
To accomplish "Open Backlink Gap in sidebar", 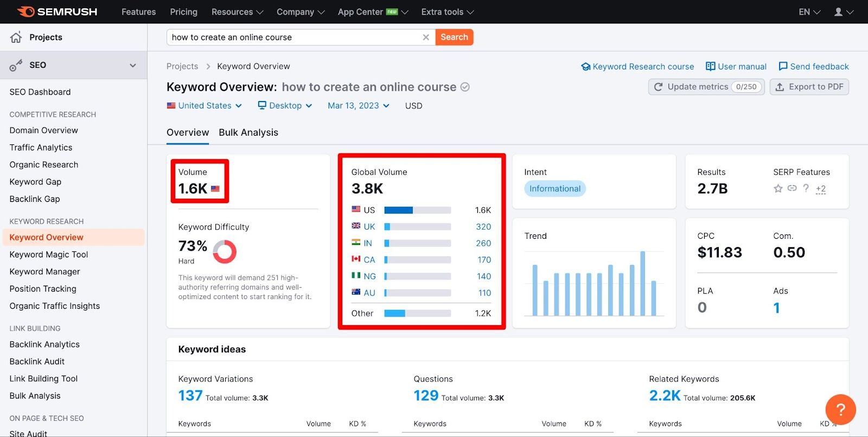I will (35, 199).
